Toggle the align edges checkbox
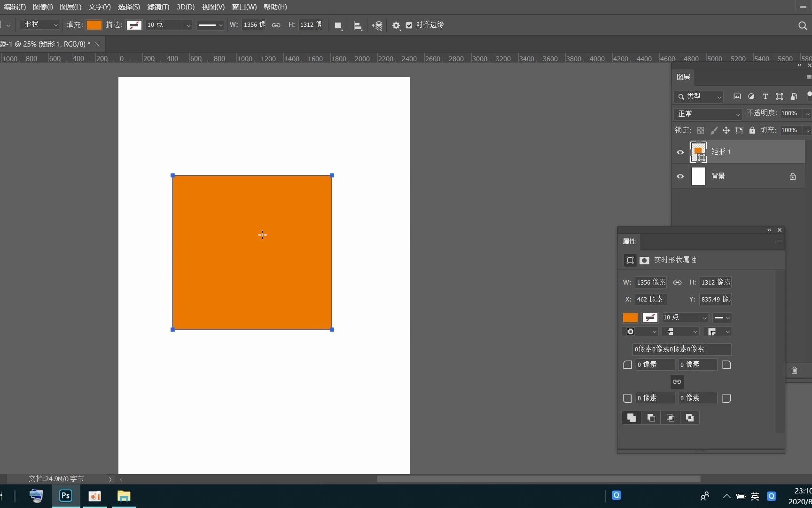 (409, 25)
